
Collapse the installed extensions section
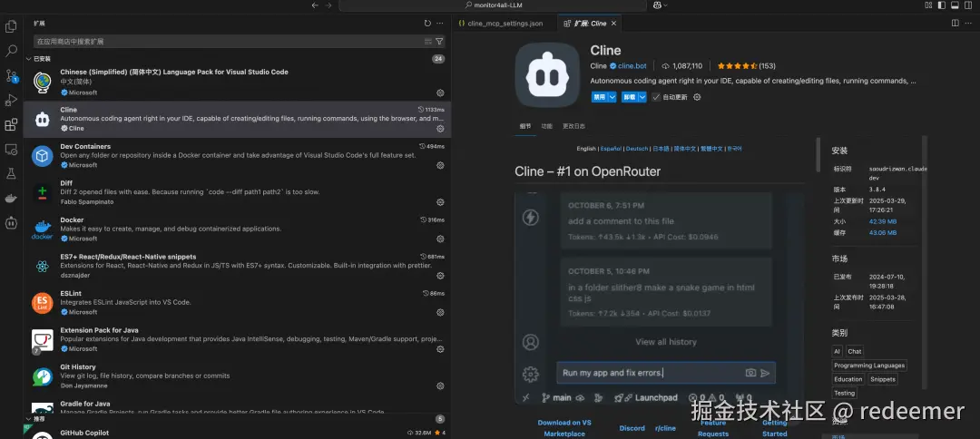tap(29, 59)
